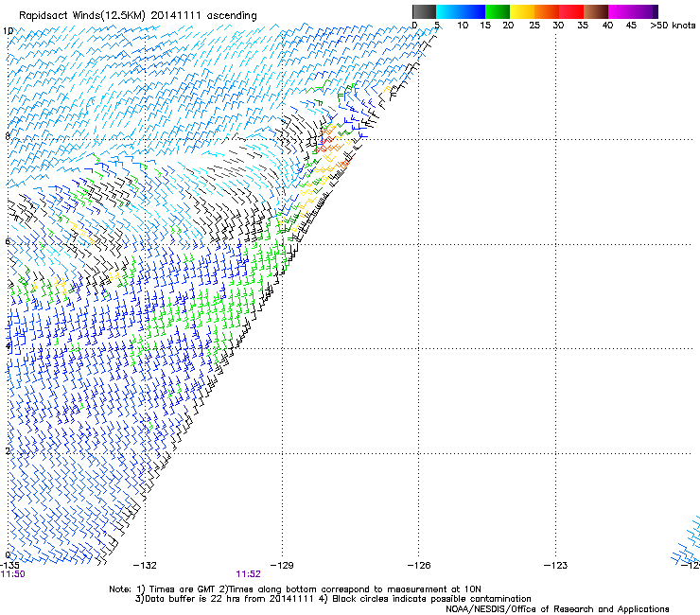
Task: Click the red wind barb cluster near 8N
Action: [325, 142]
